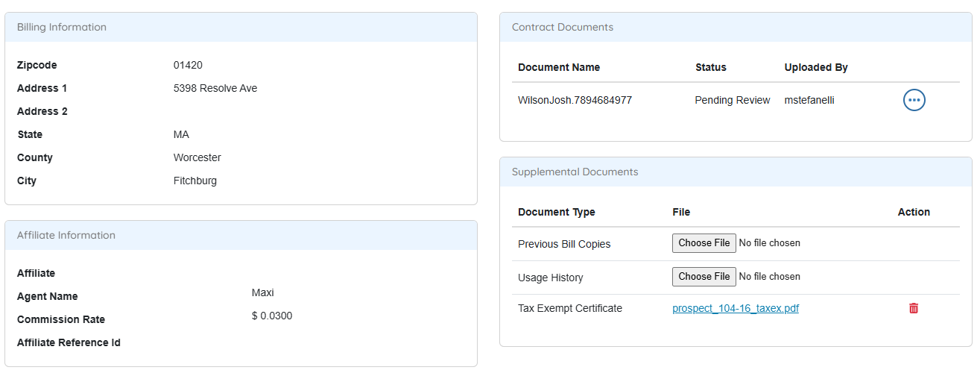
Task: Click the Contract Documents panel header
Action: [563, 28]
